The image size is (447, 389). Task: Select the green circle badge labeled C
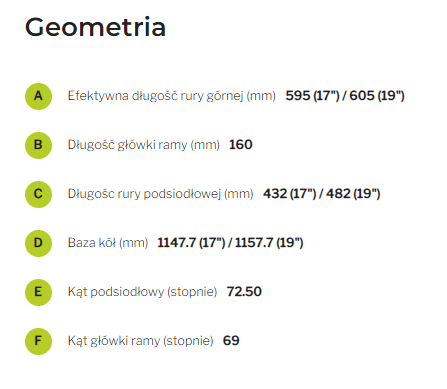[38, 194]
